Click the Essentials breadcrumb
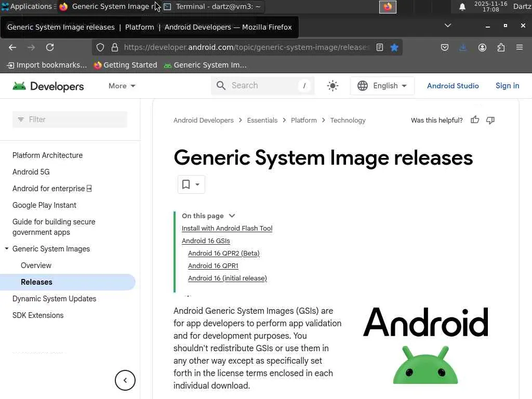Screen dimensions: 532x399 [x=262, y=120]
